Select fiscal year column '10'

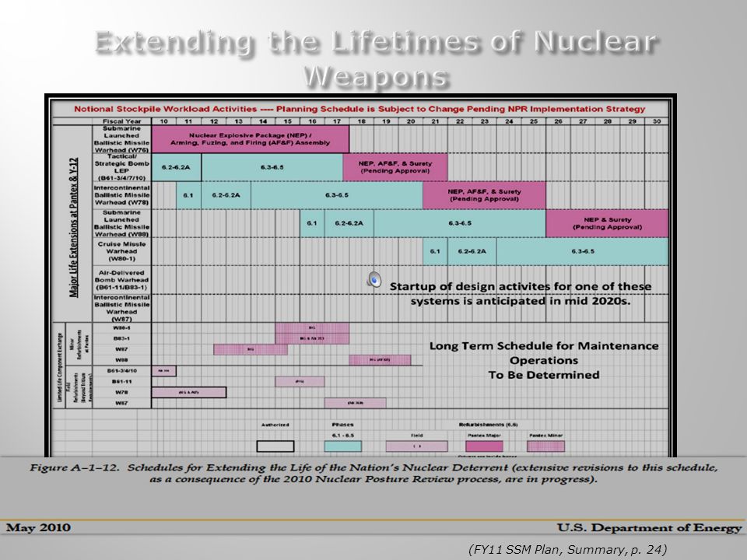coord(164,121)
